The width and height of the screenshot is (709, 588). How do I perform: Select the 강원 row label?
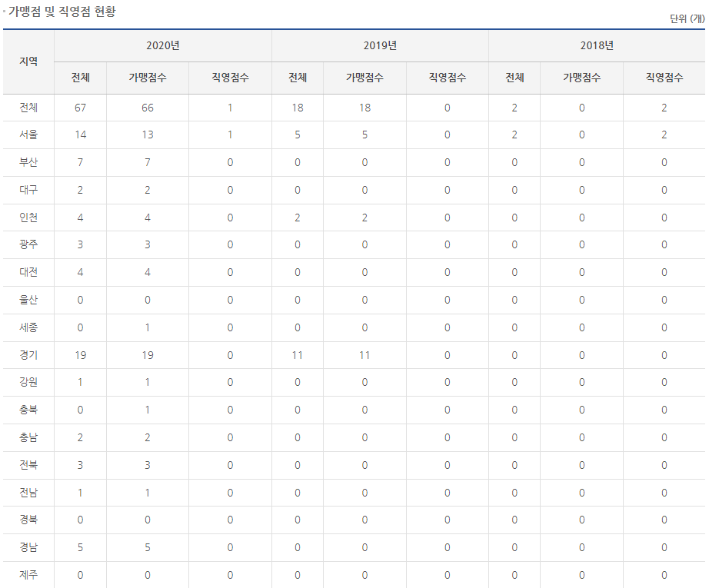pyautogui.click(x=28, y=382)
